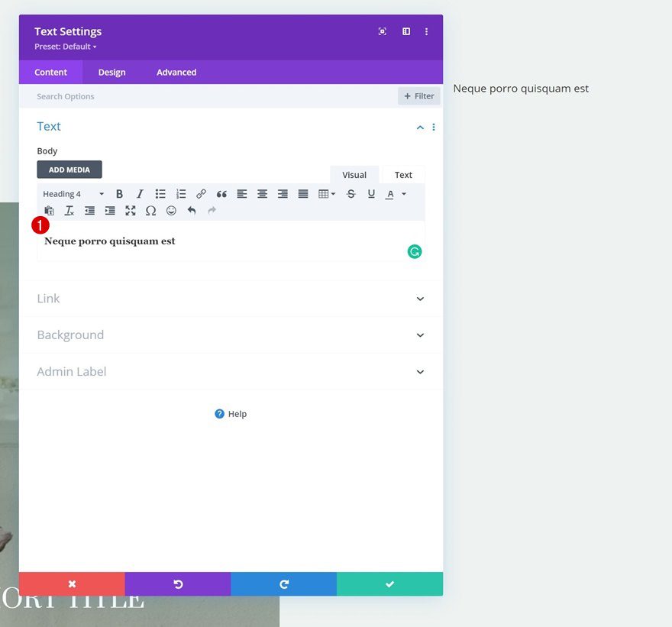Expand the Background section

[229, 335]
